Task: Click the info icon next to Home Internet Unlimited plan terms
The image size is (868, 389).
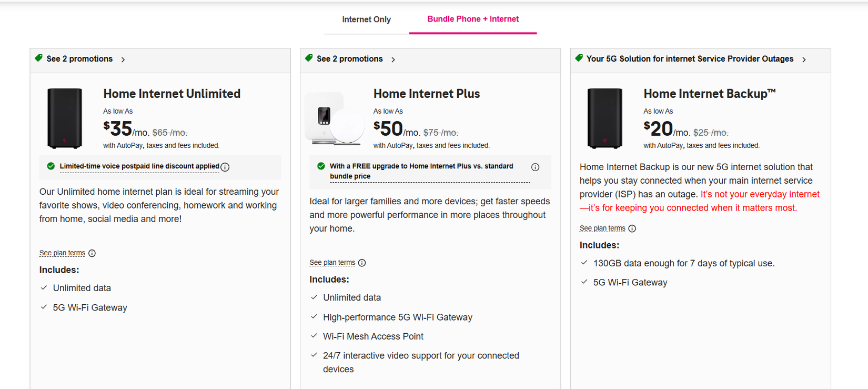Action: coord(92,253)
